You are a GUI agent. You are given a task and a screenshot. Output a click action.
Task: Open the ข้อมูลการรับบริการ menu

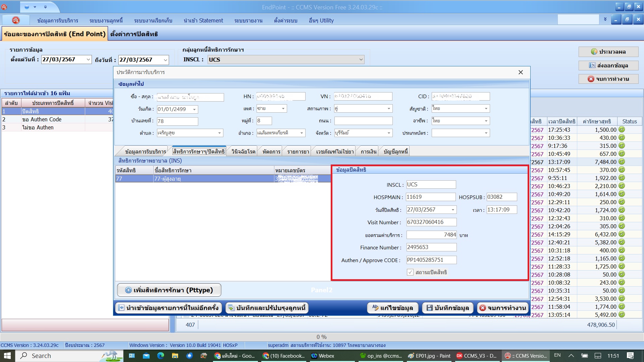[x=58, y=20]
